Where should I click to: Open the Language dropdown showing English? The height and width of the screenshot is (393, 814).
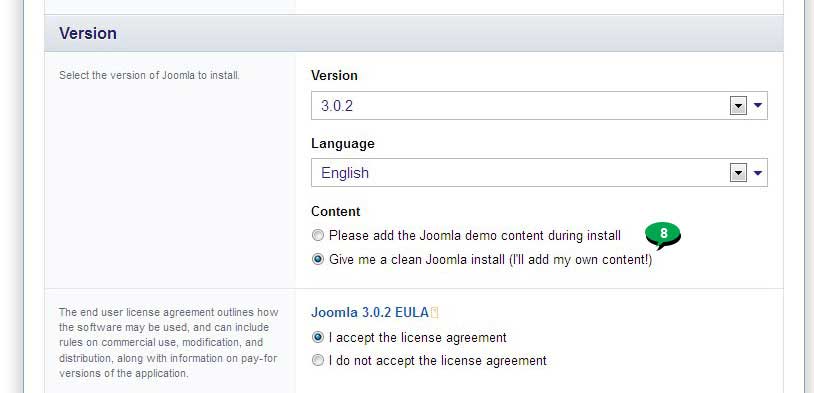coord(539,173)
